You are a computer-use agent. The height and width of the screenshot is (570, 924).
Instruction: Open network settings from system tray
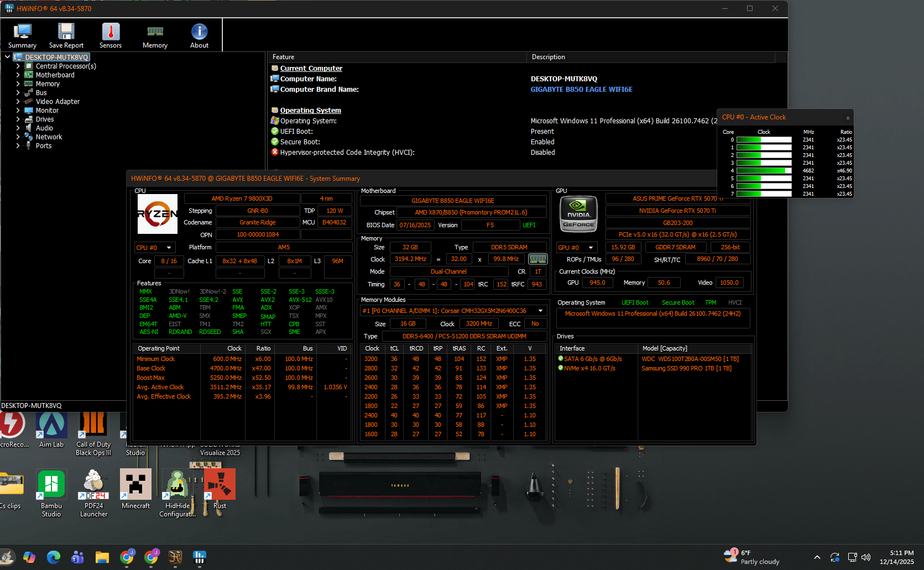click(x=852, y=557)
